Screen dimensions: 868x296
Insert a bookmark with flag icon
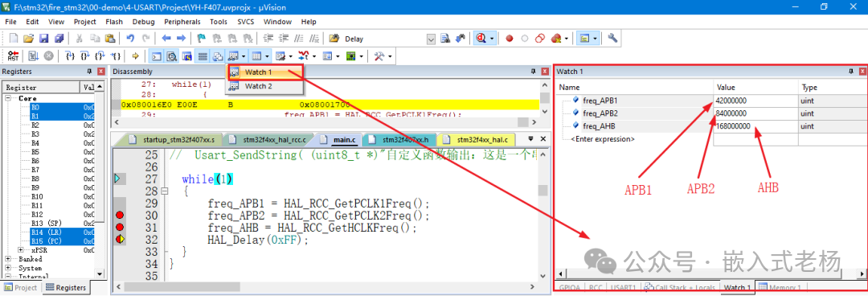click(x=202, y=39)
